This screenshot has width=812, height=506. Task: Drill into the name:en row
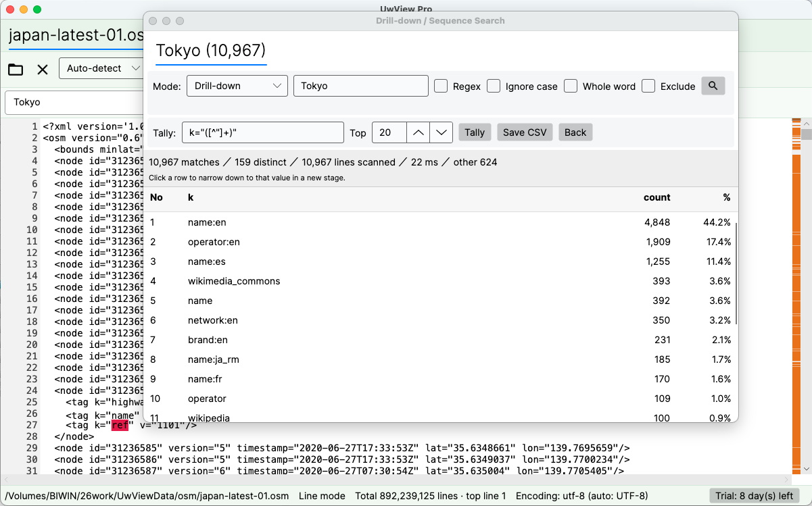440,222
